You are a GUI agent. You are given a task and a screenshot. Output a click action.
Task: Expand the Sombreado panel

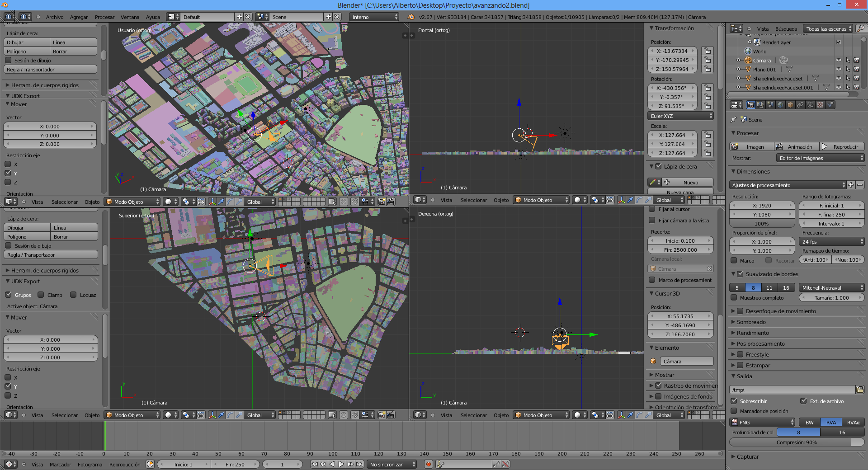[x=751, y=322]
